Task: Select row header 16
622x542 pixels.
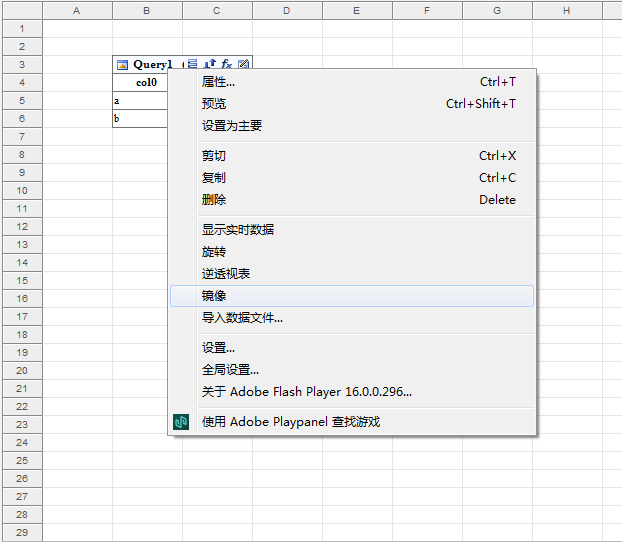Action: click(x=22, y=298)
